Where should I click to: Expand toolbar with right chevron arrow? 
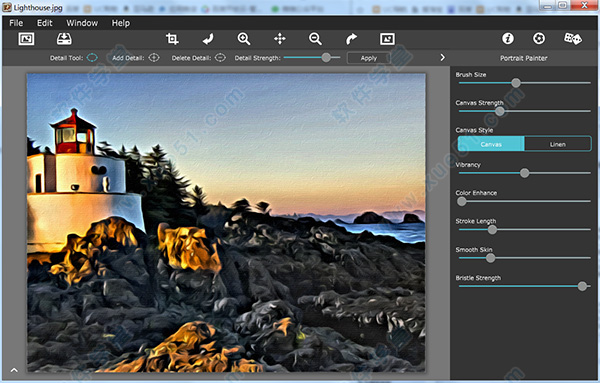[x=442, y=57]
